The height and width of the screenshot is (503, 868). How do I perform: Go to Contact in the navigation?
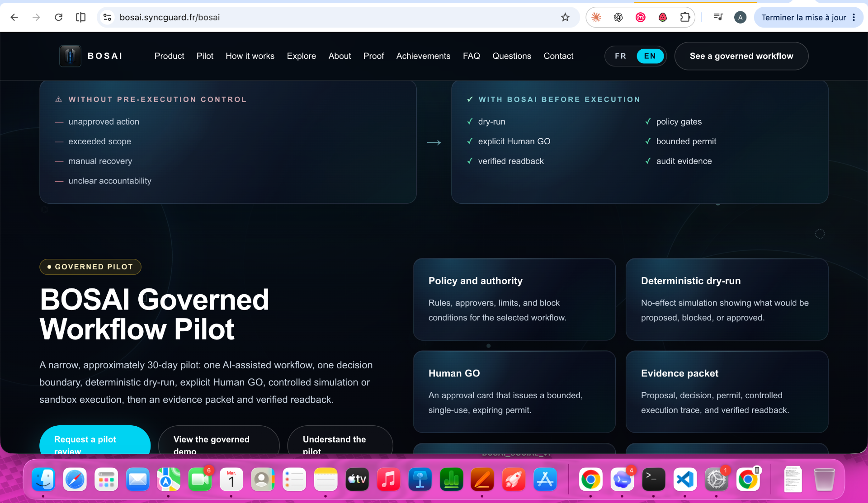[558, 56]
